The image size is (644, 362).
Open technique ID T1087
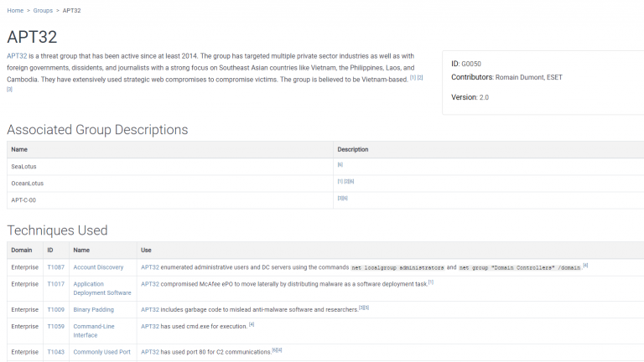[56, 267]
